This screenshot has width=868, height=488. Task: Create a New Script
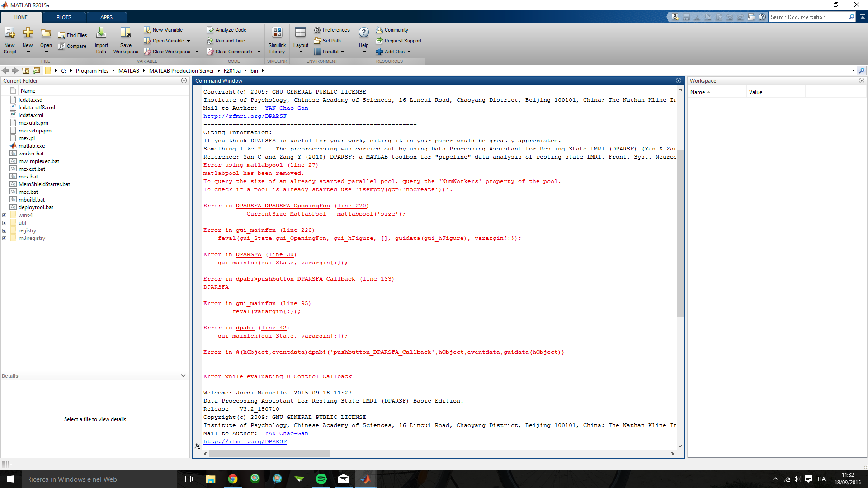click(x=9, y=40)
